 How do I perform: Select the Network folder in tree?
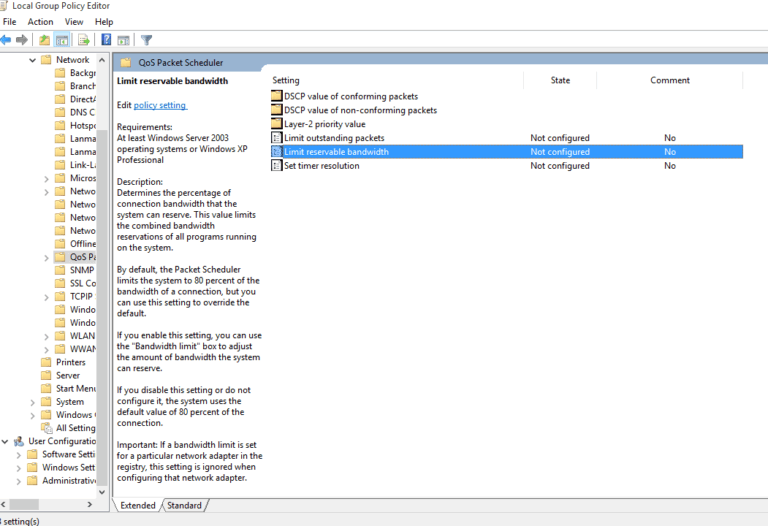point(72,60)
